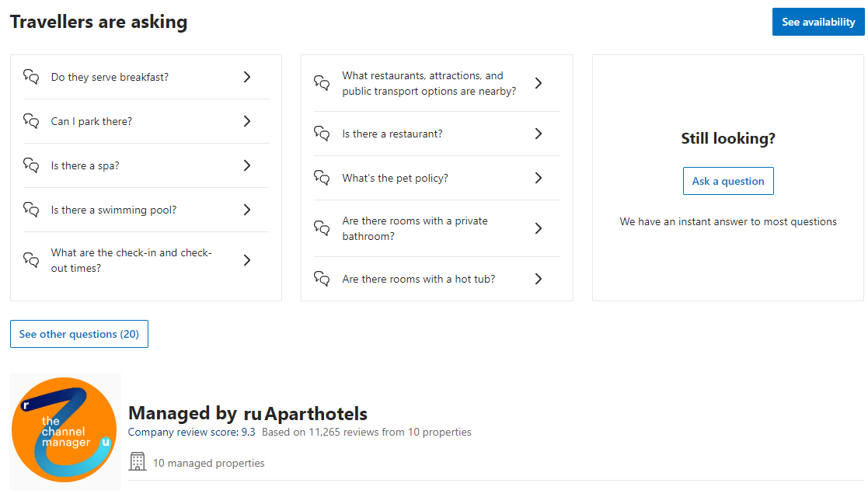Click the building icon beside managed properties
The image size is (868, 497).
(138, 462)
